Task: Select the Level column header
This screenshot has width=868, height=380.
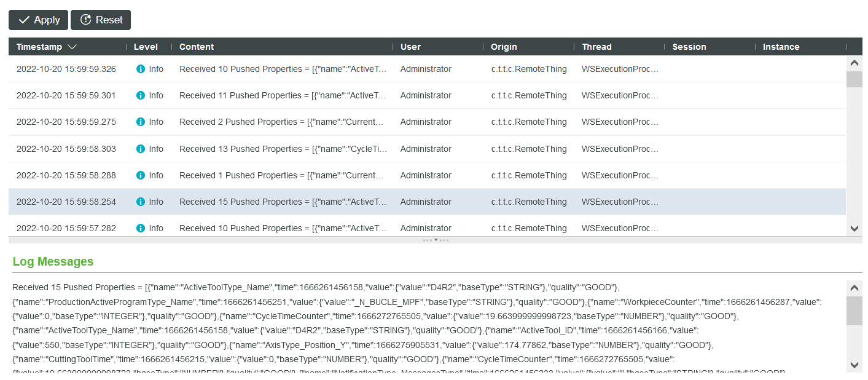Action: pyautogui.click(x=145, y=47)
